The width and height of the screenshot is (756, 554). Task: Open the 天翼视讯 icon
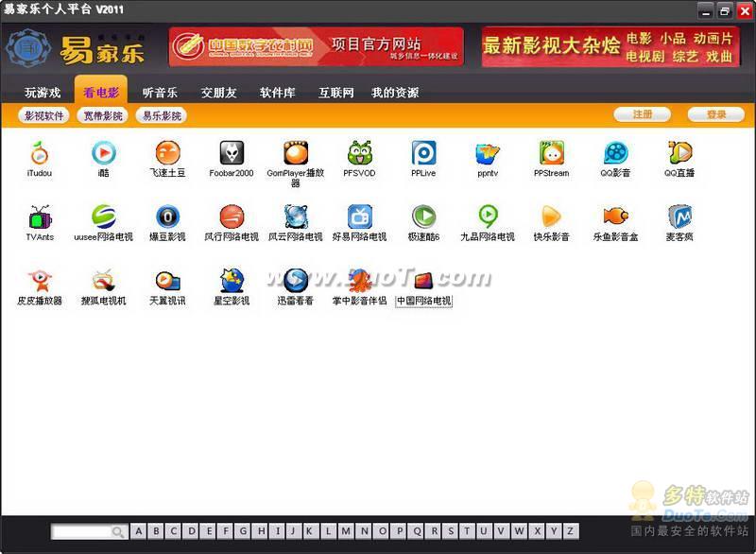tap(168, 281)
